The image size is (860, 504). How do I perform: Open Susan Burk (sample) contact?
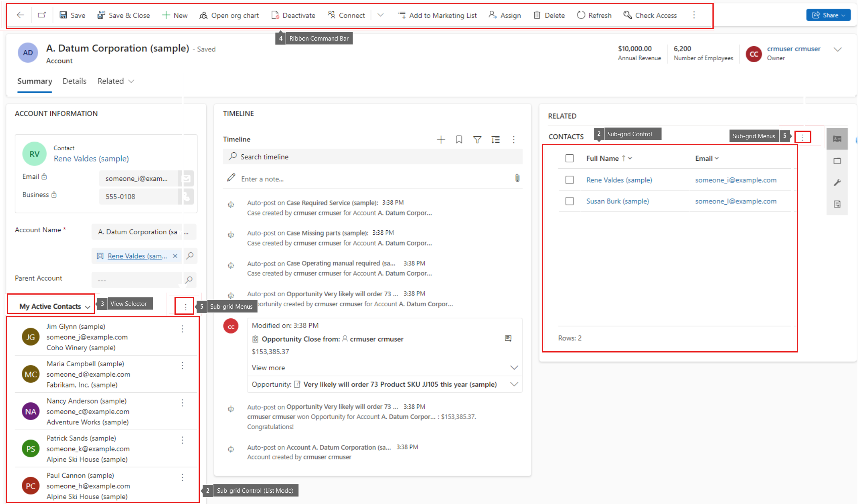[618, 201]
